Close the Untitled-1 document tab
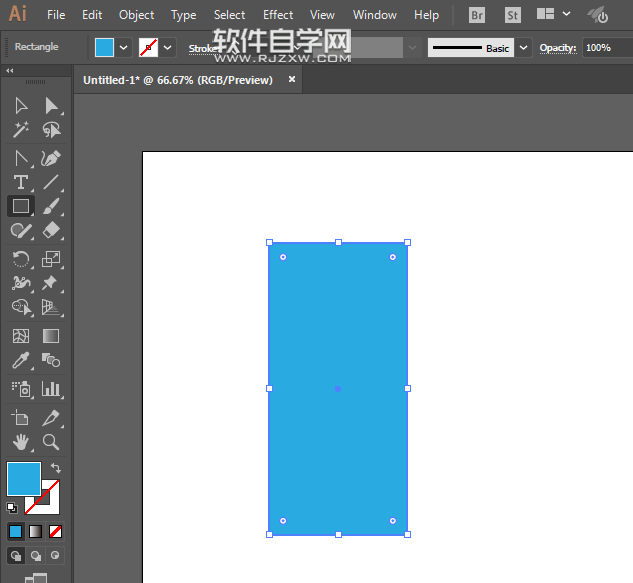This screenshot has height=583, width=633. 291,80
